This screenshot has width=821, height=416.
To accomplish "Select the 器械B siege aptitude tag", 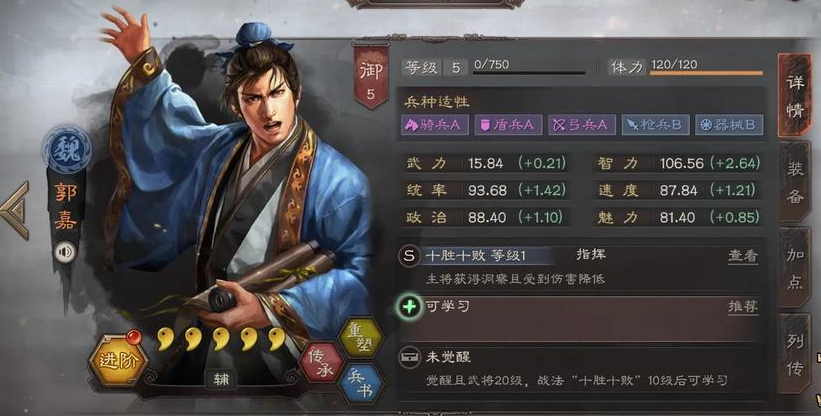I will click(729, 125).
